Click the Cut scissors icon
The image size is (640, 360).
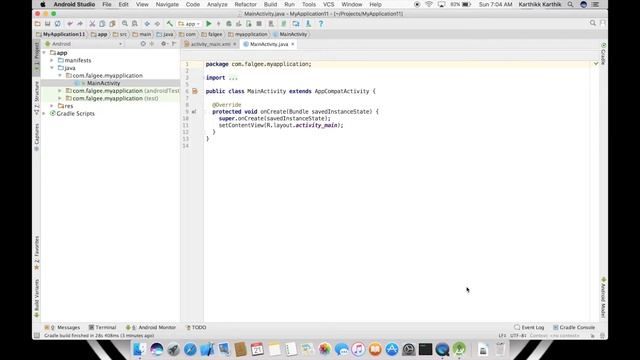tap(92, 24)
